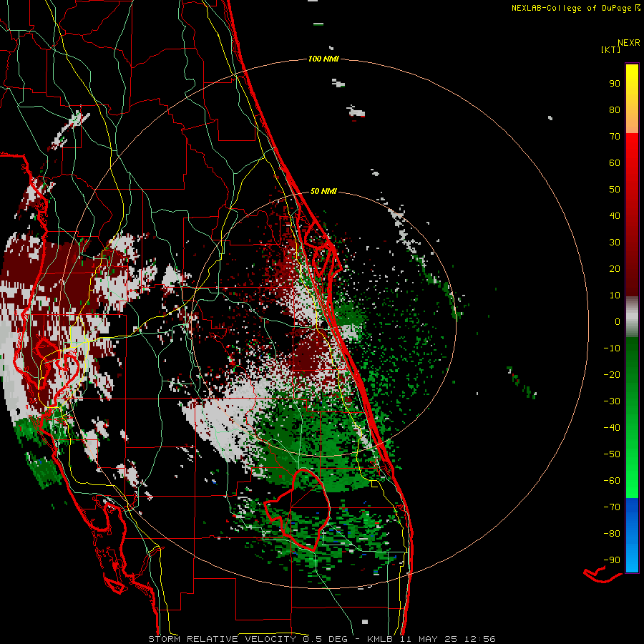Click the "50 NMI" range ring label

(323, 191)
